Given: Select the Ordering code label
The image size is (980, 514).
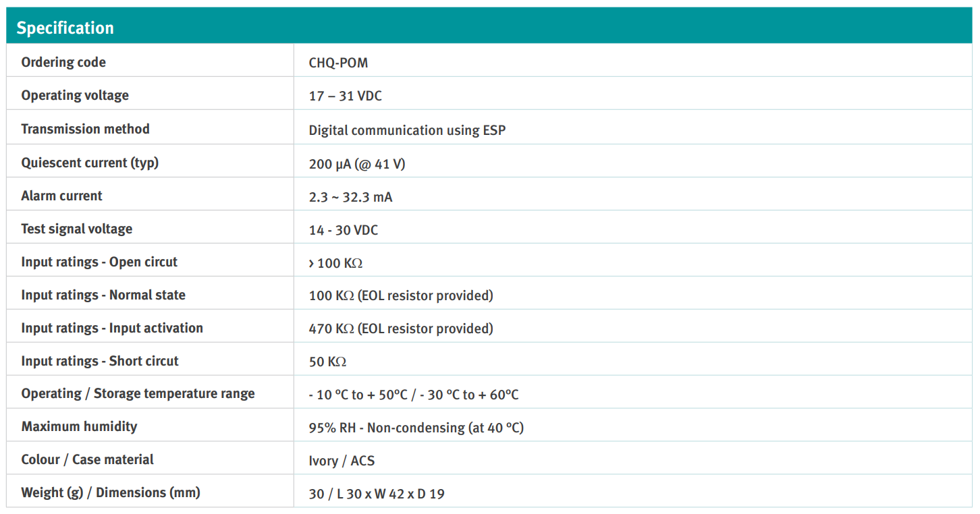Looking at the screenshot, I should tap(63, 62).
